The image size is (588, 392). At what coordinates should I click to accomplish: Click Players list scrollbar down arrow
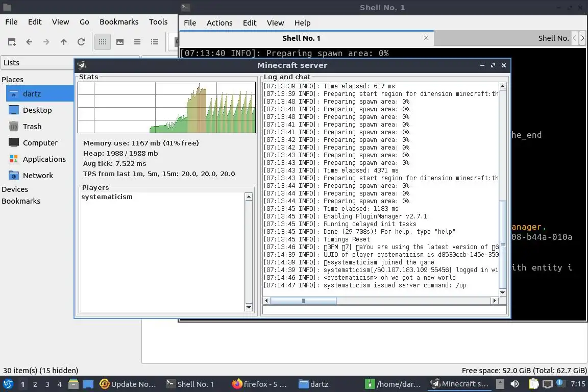[x=249, y=307]
